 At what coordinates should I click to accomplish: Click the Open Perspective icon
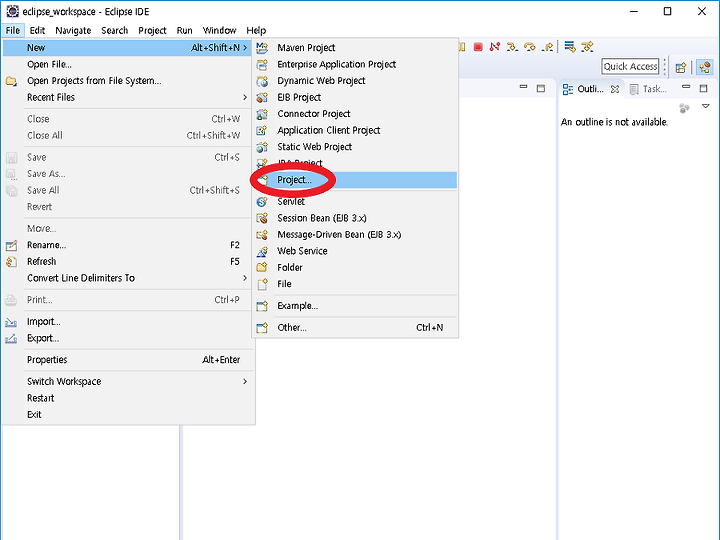point(681,68)
